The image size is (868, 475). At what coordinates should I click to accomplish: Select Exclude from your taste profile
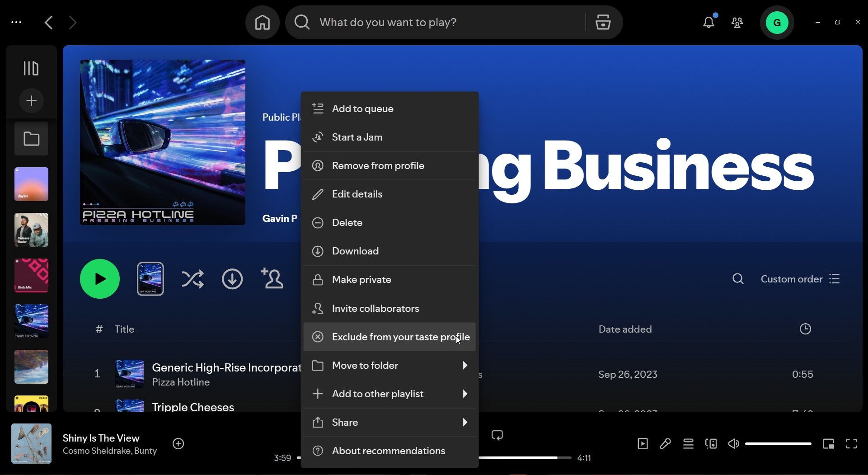pyautogui.click(x=389, y=337)
